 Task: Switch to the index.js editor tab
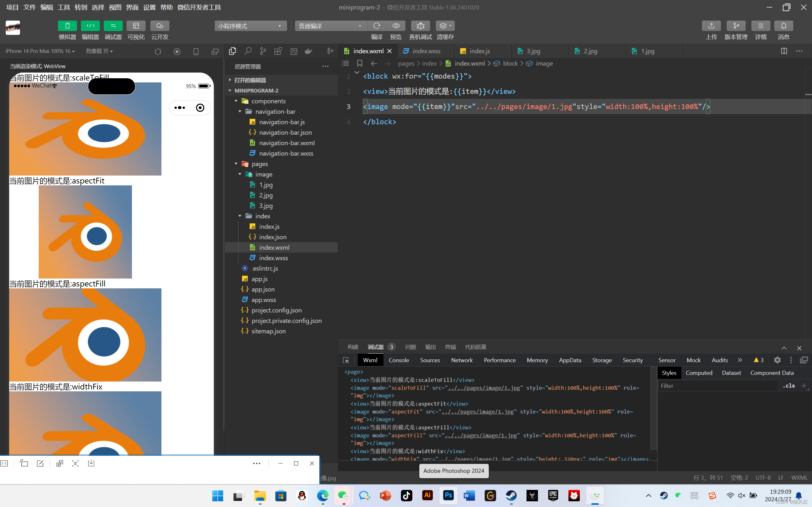pos(479,51)
